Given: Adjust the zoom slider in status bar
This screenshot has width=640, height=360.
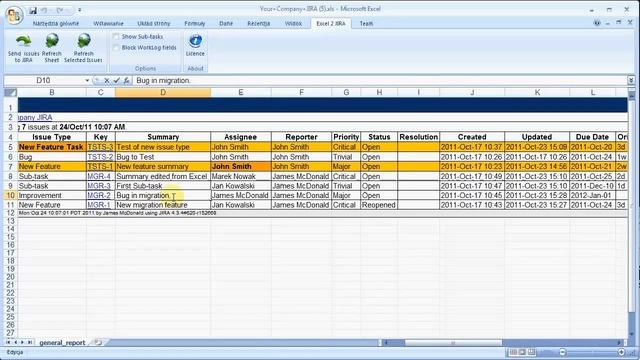Looking at the screenshot, I should [x=592, y=352].
